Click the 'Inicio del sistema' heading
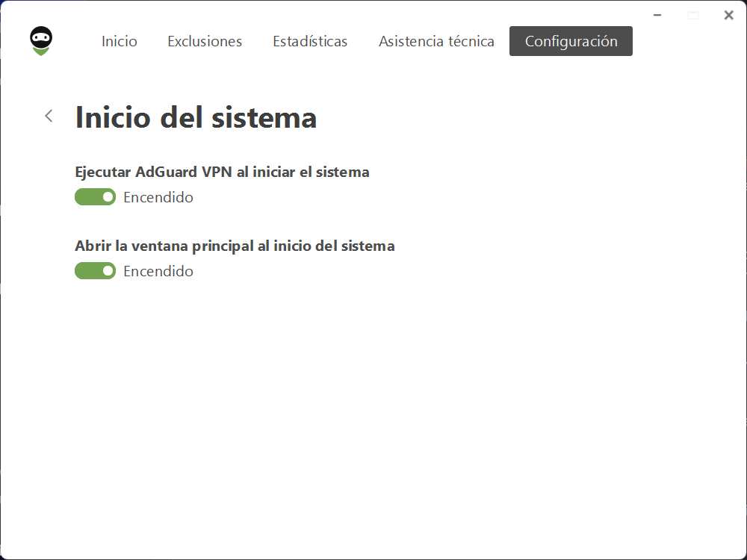Viewport: 747px width, 560px height. tap(196, 118)
